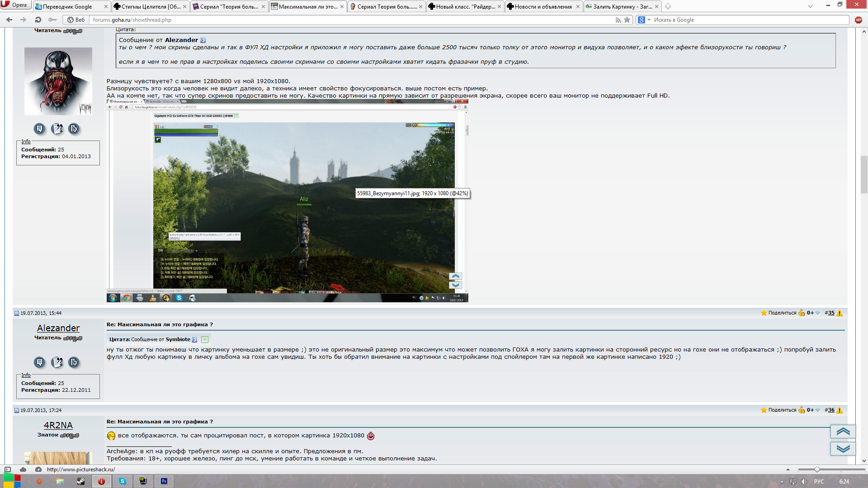
Task: Switch to the Переводчик Google tab
Action: [x=67, y=6]
